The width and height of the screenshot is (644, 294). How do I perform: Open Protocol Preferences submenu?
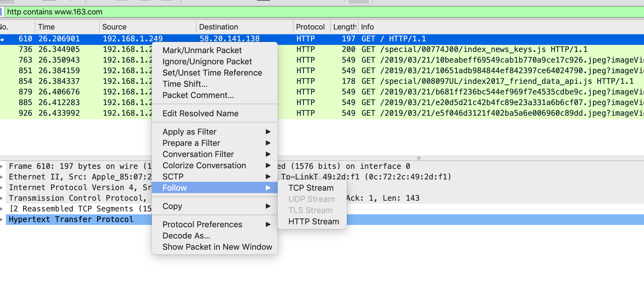click(215, 224)
